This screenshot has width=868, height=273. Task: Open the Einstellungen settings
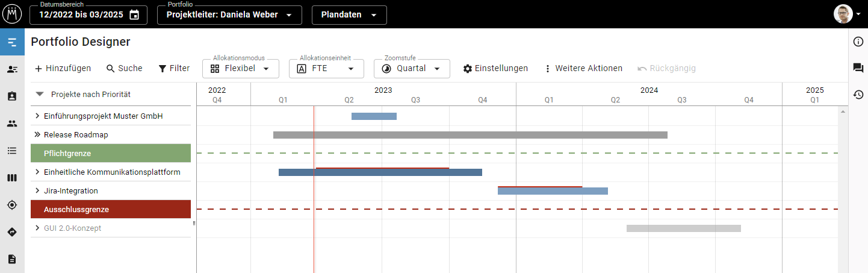pyautogui.click(x=495, y=69)
